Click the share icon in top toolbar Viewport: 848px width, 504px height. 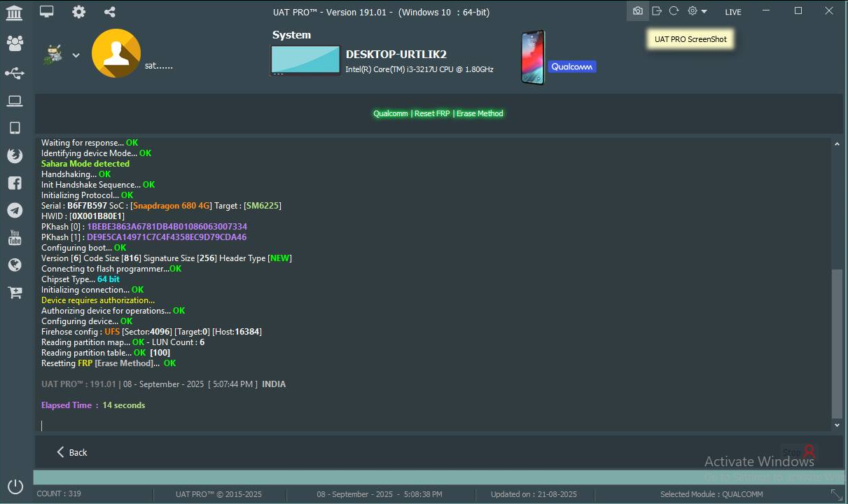tap(110, 12)
